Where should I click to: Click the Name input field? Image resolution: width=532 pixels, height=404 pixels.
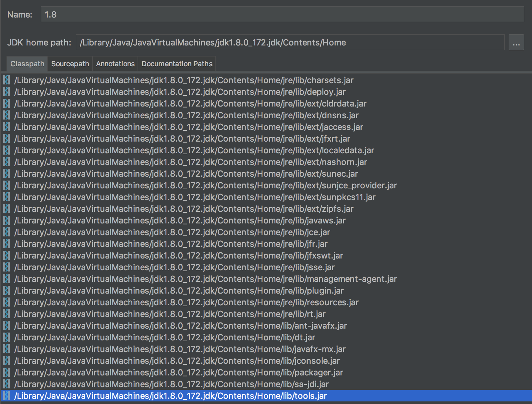[x=282, y=15]
